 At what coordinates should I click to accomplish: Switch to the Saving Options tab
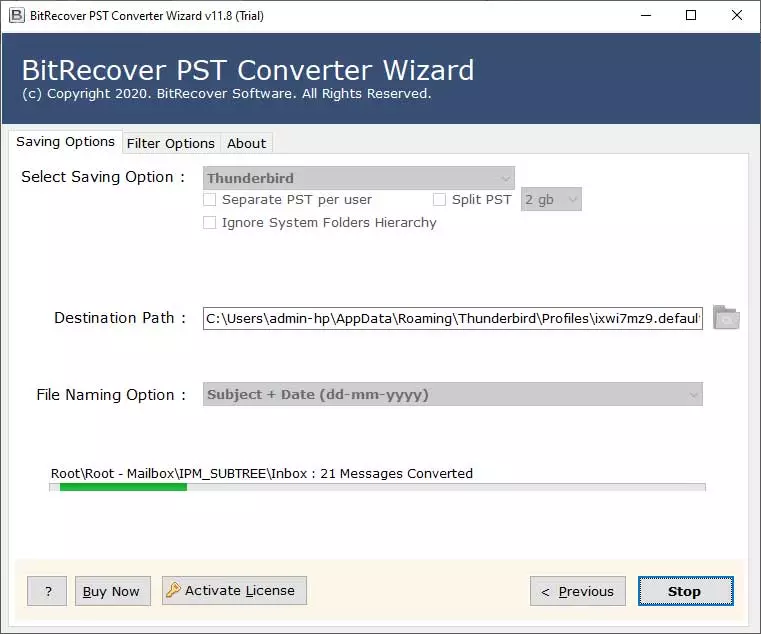[x=66, y=142]
